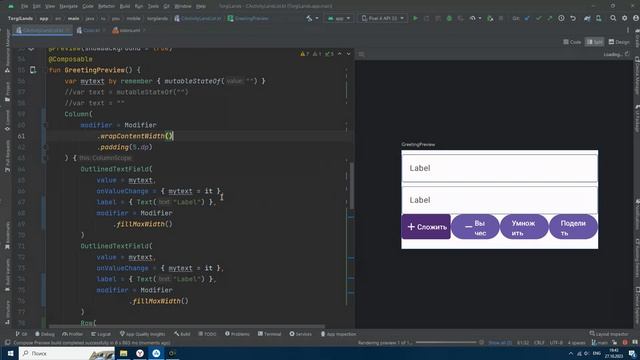The width and height of the screenshot is (640, 360).
Task: Click the Умножить button in preview
Action: 524,227
